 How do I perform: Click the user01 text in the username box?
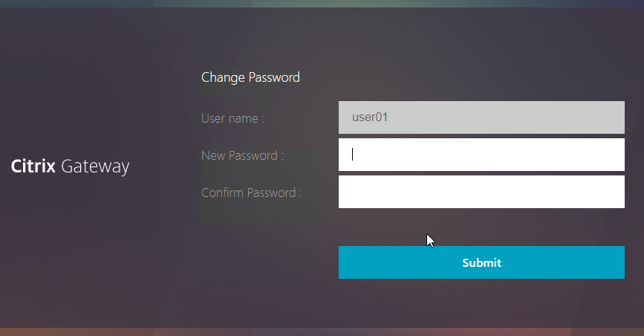[370, 117]
